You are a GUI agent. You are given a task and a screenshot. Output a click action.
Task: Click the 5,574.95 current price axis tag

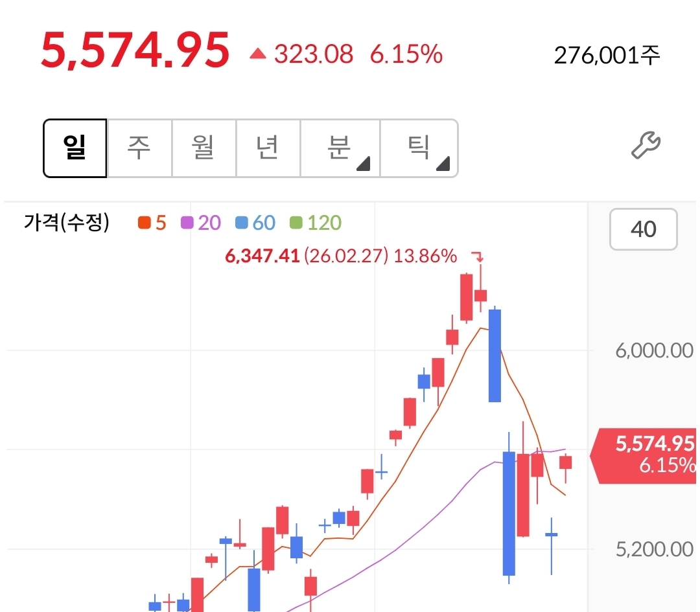pos(648,455)
